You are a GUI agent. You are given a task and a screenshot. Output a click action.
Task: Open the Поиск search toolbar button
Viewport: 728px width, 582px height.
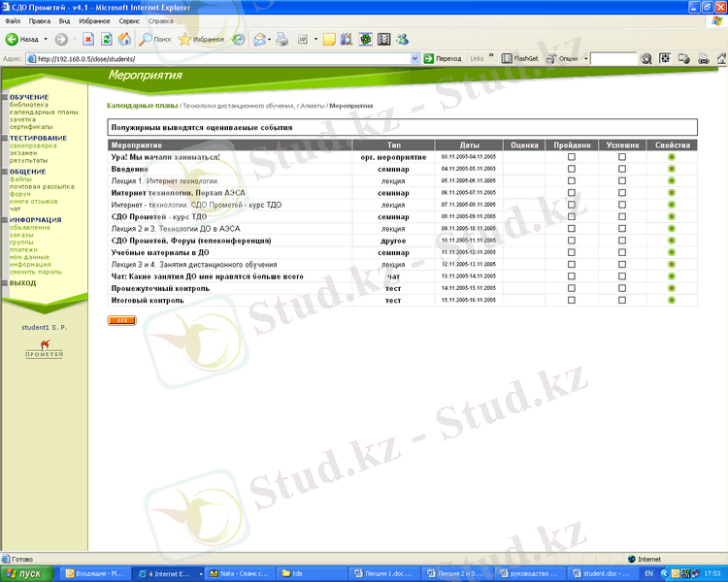pos(155,40)
